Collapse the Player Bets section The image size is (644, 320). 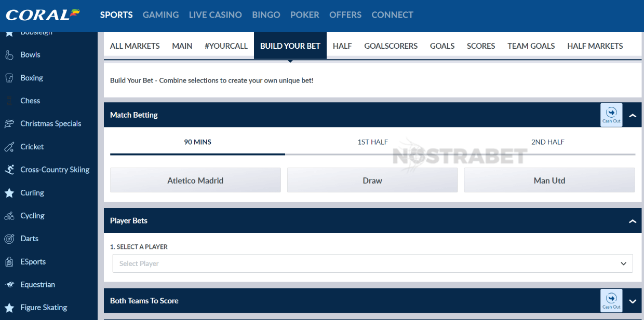633,221
